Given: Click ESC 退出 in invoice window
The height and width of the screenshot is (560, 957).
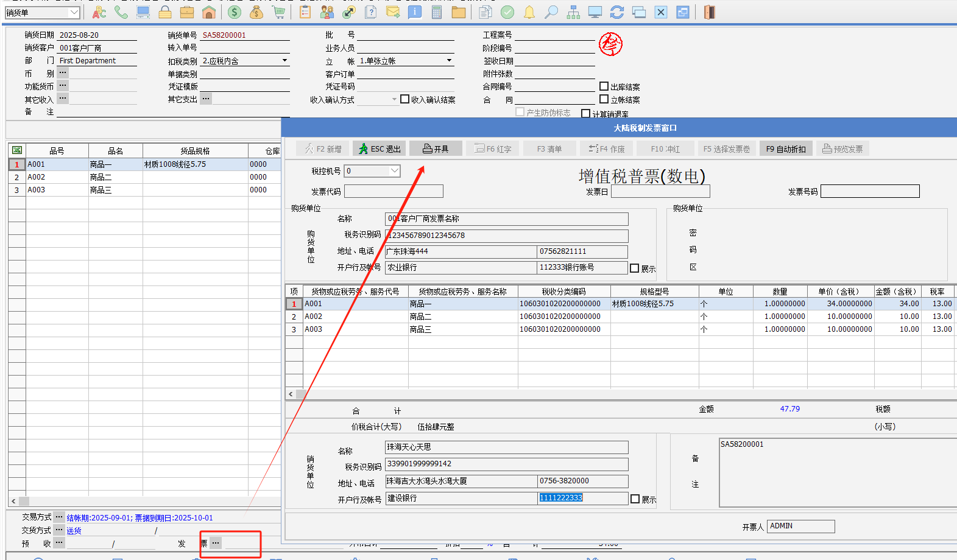Looking at the screenshot, I should click(380, 149).
